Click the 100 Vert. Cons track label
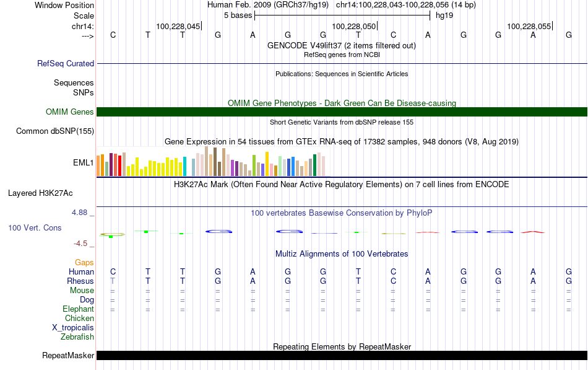The width and height of the screenshot is (588, 370). (35, 227)
